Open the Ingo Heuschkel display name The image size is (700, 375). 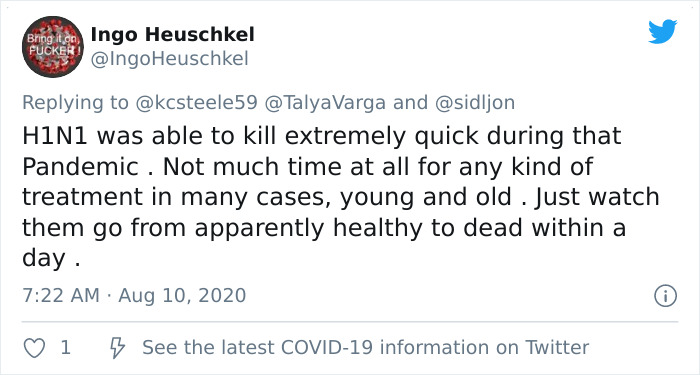[x=173, y=34]
